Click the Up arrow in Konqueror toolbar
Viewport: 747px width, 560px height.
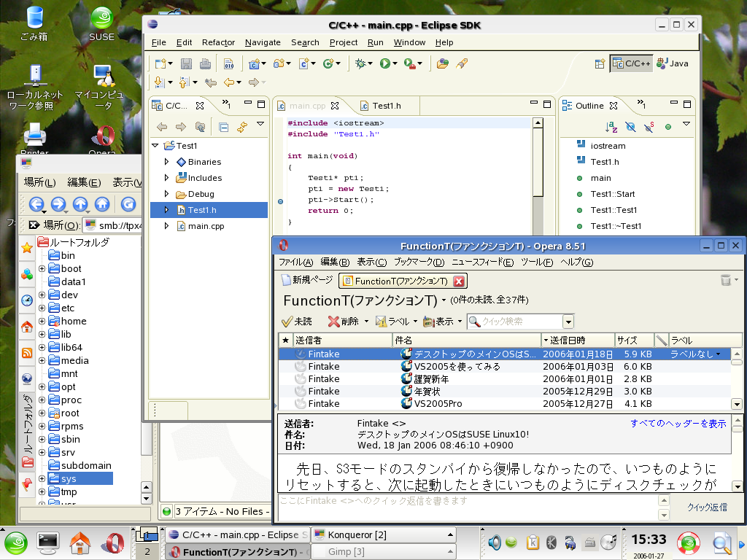point(80,204)
